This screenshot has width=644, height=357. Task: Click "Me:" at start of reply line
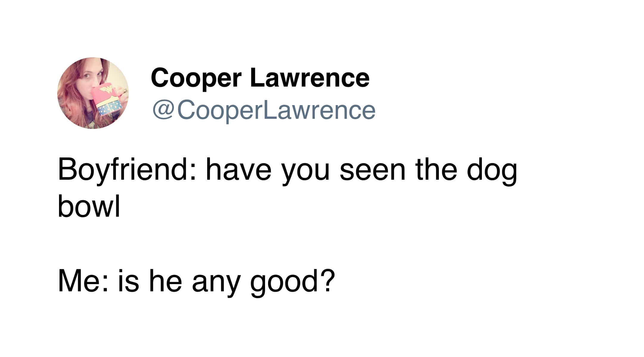click(82, 281)
